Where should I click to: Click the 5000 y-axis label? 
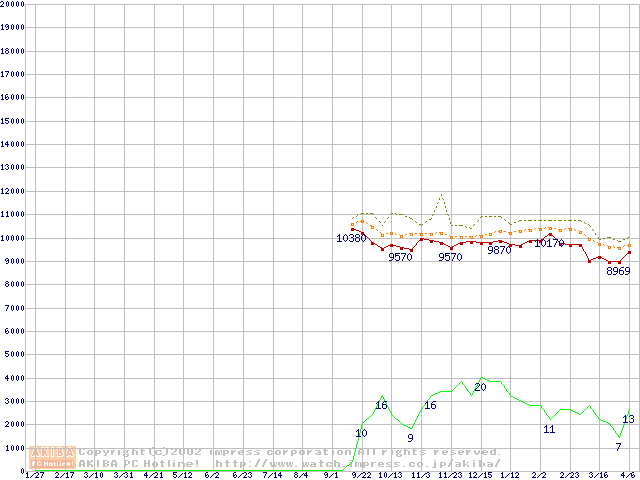pos(11,355)
